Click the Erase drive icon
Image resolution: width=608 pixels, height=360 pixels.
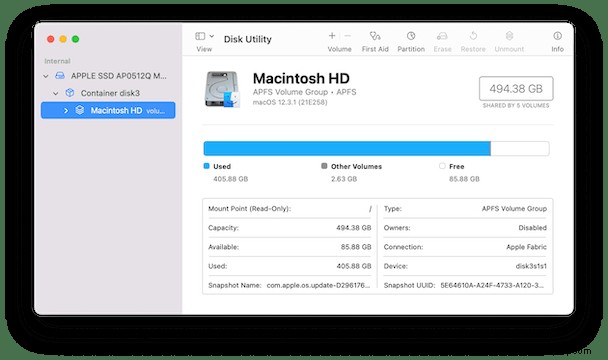(442, 36)
